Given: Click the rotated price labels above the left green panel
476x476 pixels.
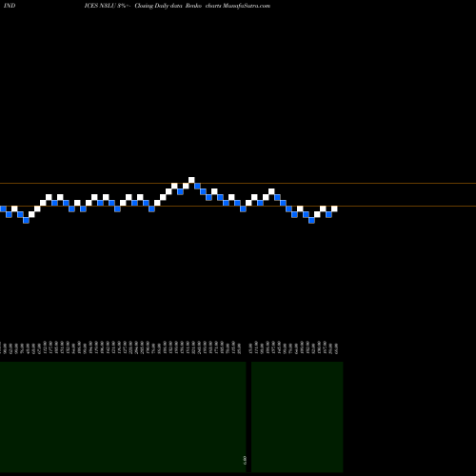Looking at the screenshot, I should (121, 347).
